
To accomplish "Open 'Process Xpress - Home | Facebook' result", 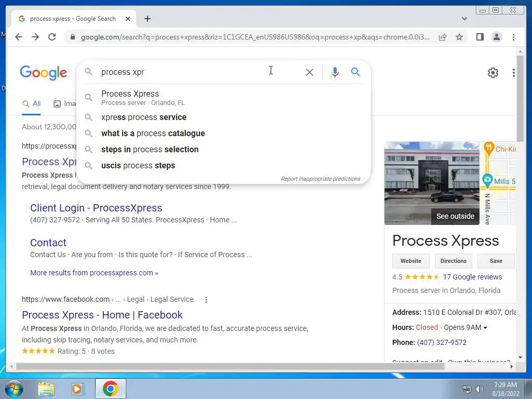I will click(x=102, y=315).
